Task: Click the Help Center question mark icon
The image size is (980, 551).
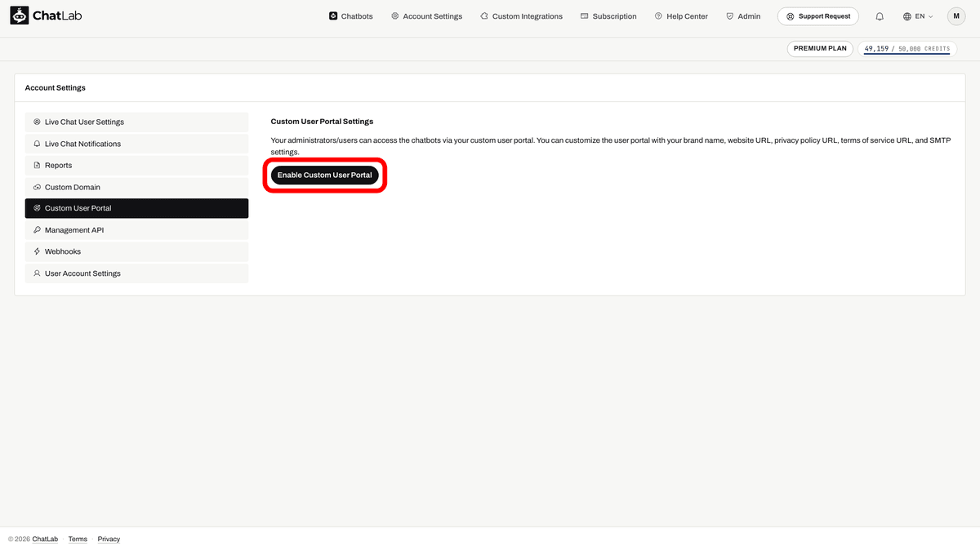Action: 658,16
